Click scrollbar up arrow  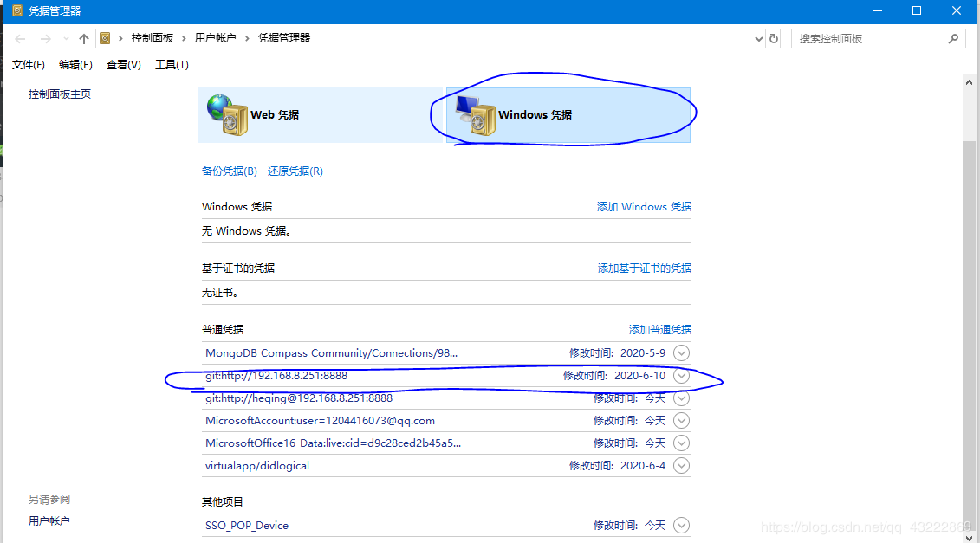coord(969,82)
